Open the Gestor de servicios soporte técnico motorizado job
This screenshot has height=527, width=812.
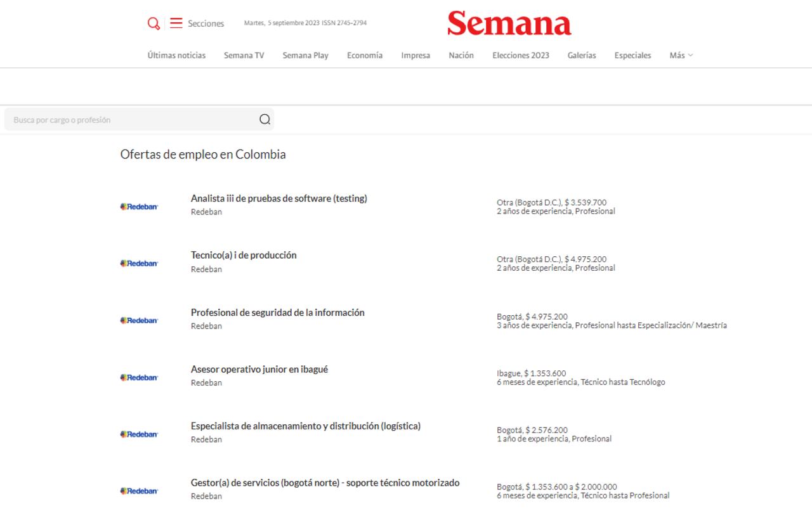click(x=325, y=483)
